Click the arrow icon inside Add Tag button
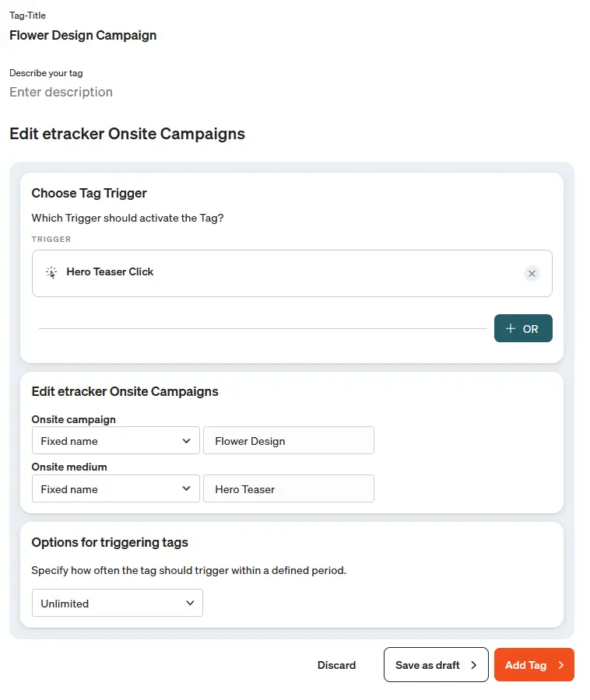 [x=559, y=665]
